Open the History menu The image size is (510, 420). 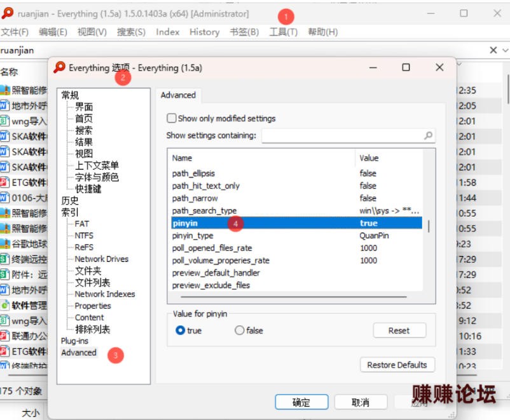(204, 32)
